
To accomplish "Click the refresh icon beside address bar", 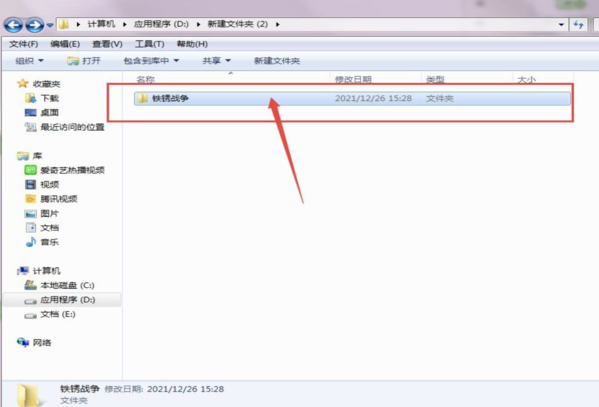I will (x=578, y=24).
